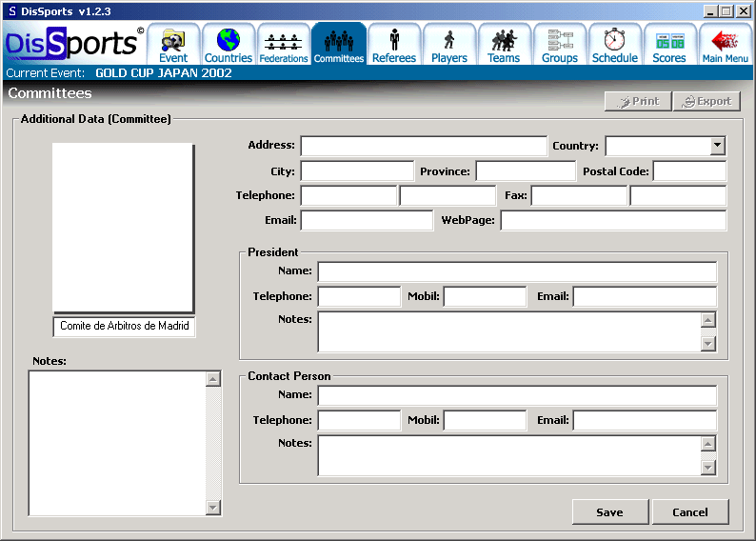The image size is (756, 541).
Task: Click the Comite de Arbitros de Madrid field
Action: pos(124,327)
